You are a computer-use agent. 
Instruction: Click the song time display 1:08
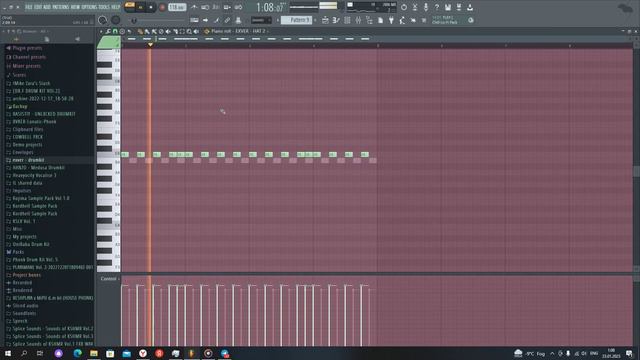[269, 7]
